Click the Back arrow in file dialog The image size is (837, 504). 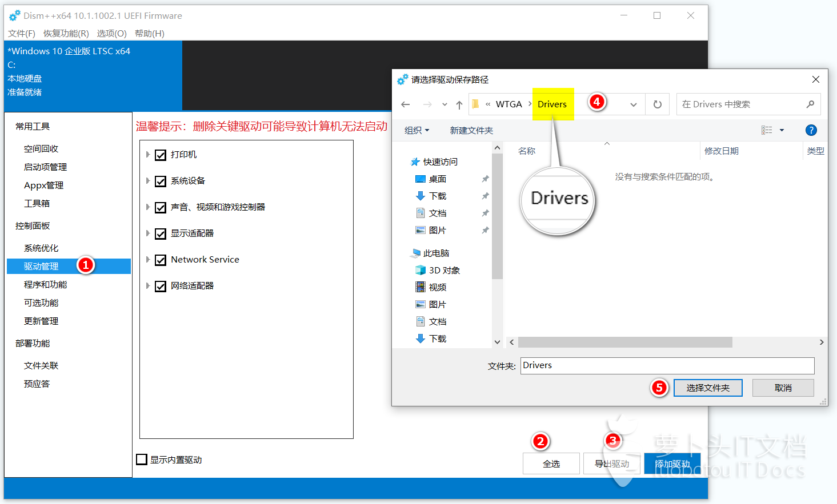pyautogui.click(x=406, y=104)
